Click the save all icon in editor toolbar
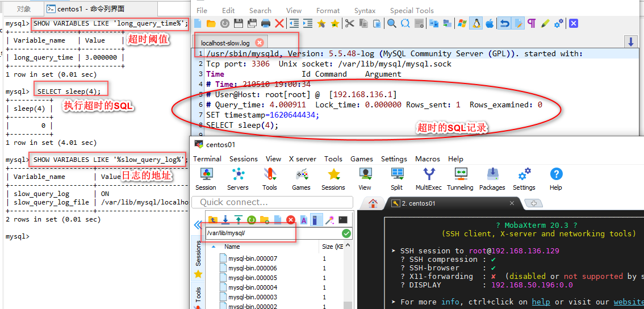Screen dimensions: 644x309 point(252,23)
